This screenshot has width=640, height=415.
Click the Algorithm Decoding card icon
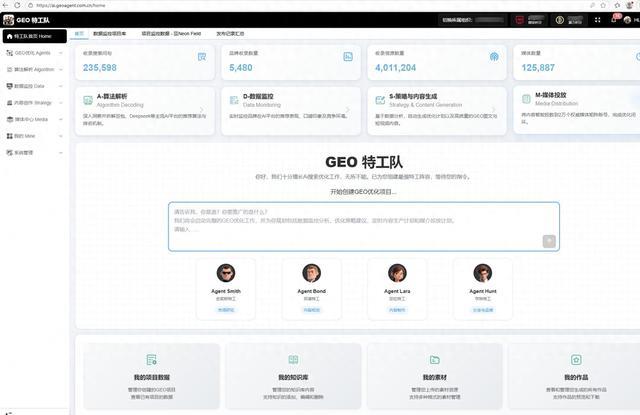[88, 100]
